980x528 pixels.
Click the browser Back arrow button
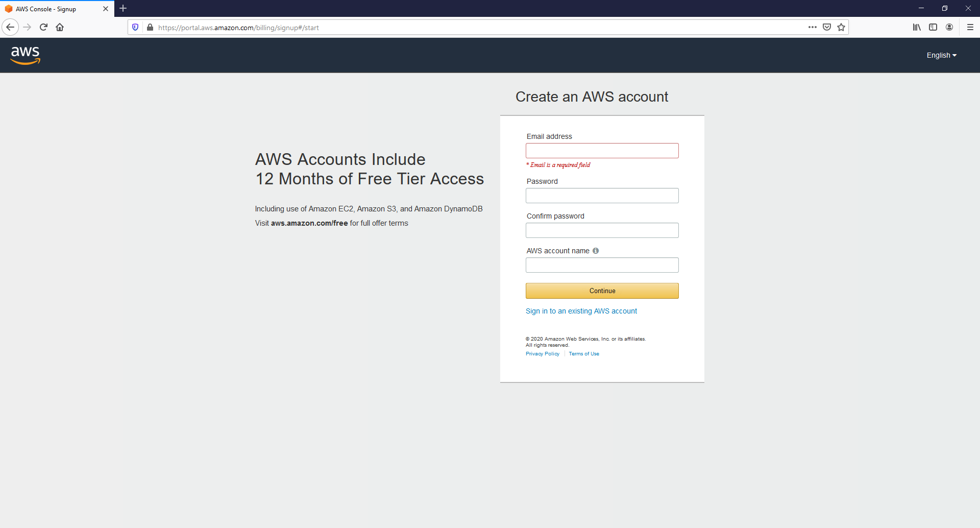[x=10, y=27]
